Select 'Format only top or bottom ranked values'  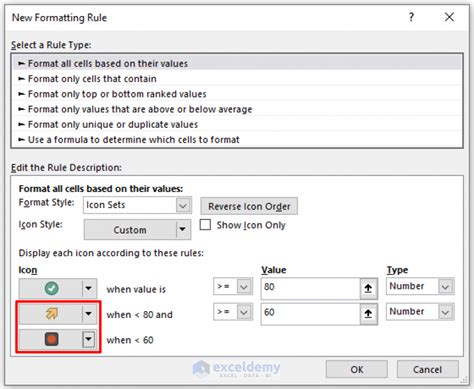point(237,94)
